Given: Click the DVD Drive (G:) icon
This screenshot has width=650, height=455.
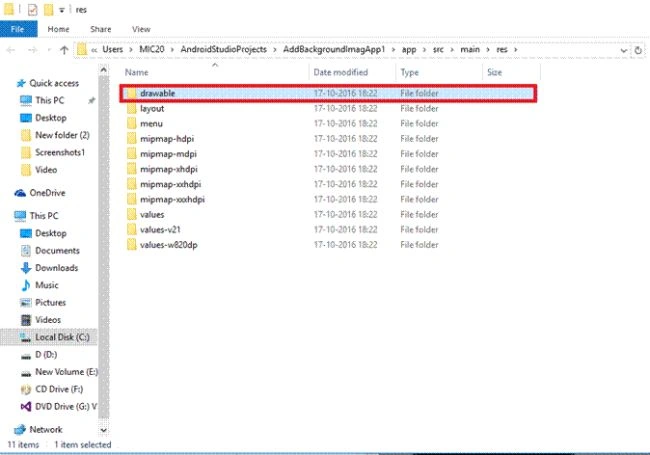Looking at the screenshot, I should coord(26,407).
